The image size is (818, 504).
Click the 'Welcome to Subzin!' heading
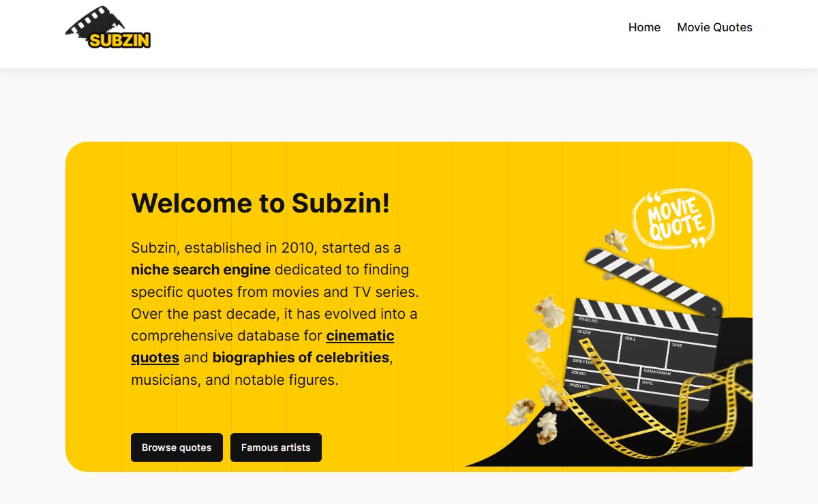coord(260,203)
